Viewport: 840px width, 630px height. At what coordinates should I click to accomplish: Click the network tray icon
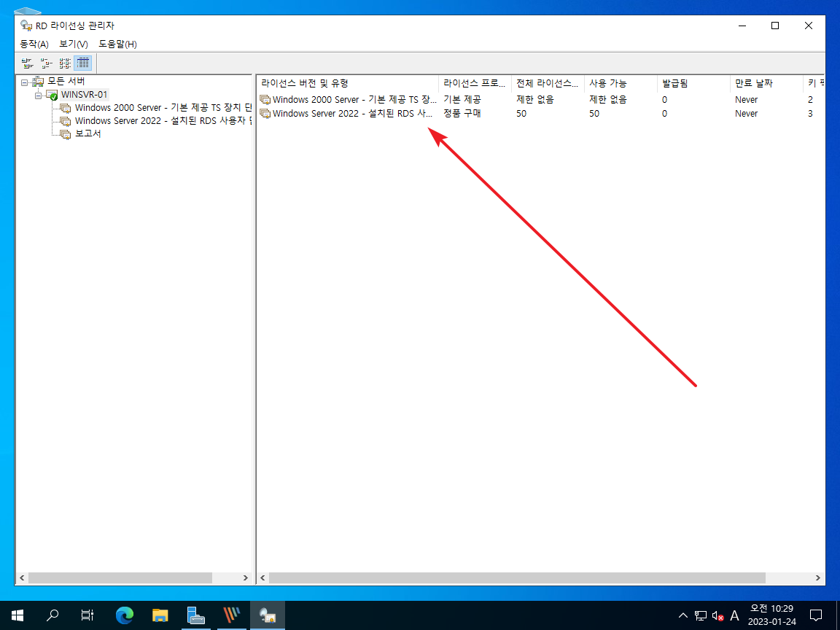point(701,615)
